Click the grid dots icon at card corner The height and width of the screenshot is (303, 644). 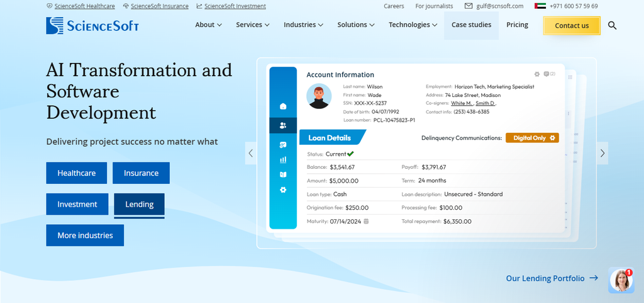[570, 77]
